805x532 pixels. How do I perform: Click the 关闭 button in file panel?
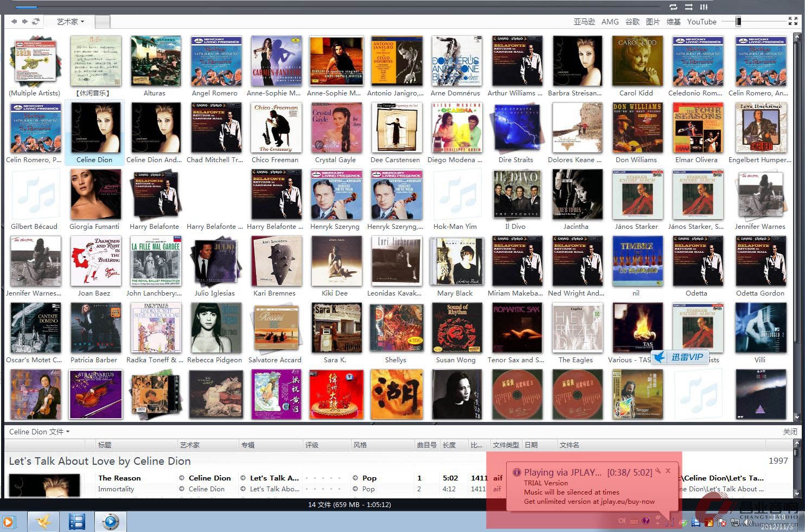pos(790,432)
